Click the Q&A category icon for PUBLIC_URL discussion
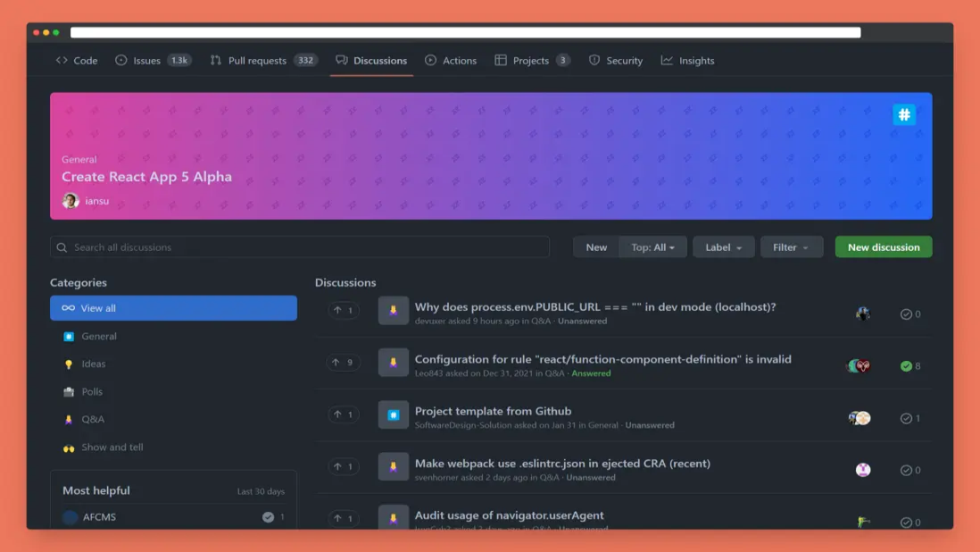The height and width of the screenshot is (552, 980). click(394, 311)
